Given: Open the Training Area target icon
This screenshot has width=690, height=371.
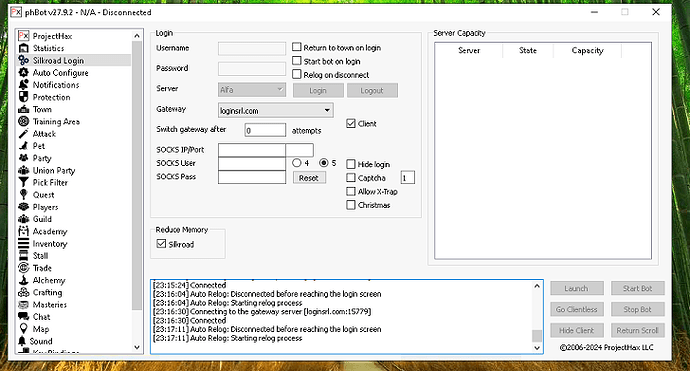Looking at the screenshot, I should point(23,121).
